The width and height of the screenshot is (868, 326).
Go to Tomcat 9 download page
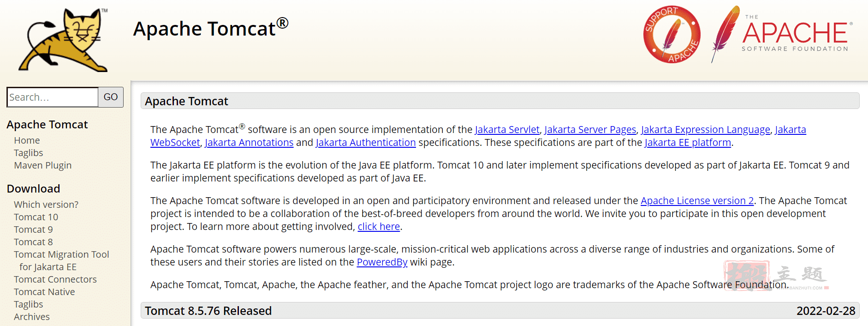33,229
